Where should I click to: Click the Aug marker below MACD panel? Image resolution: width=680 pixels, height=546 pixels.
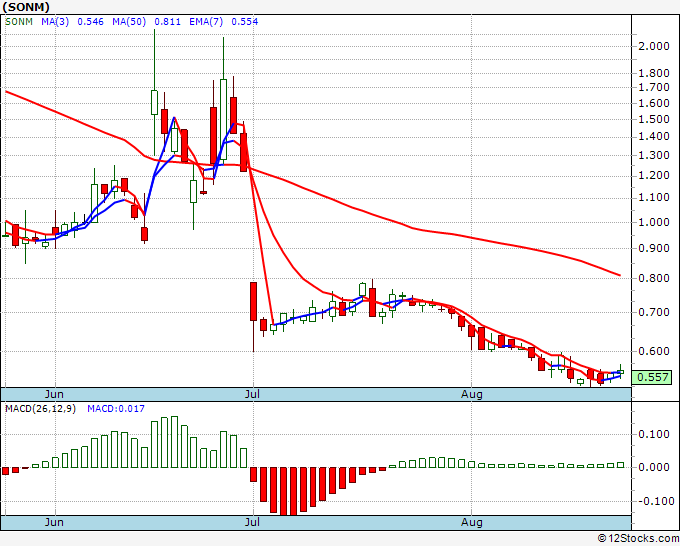pyautogui.click(x=472, y=522)
